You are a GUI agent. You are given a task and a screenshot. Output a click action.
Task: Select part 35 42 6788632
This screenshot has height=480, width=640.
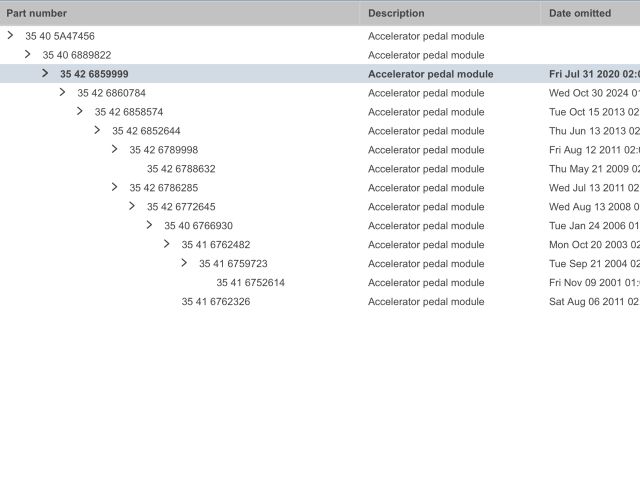pos(181,169)
